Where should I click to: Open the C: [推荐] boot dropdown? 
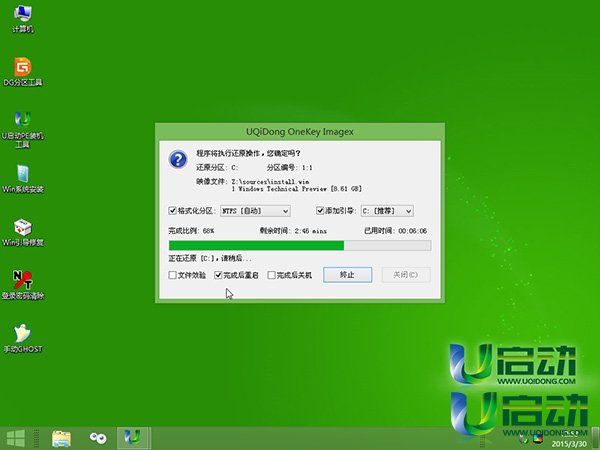pyautogui.click(x=387, y=211)
